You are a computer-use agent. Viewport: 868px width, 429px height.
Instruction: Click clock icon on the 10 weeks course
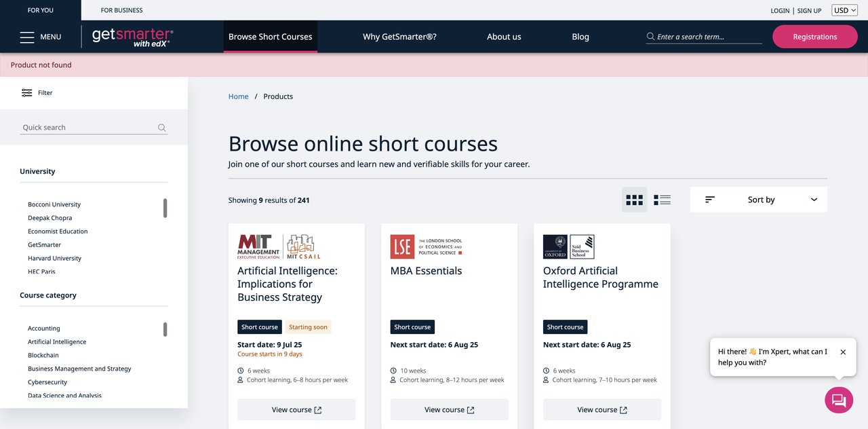tap(393, 371)
